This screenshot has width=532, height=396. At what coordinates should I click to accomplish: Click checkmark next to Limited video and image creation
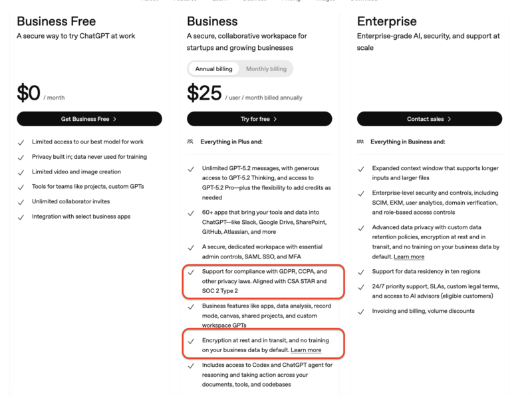[x=21, y=172]
